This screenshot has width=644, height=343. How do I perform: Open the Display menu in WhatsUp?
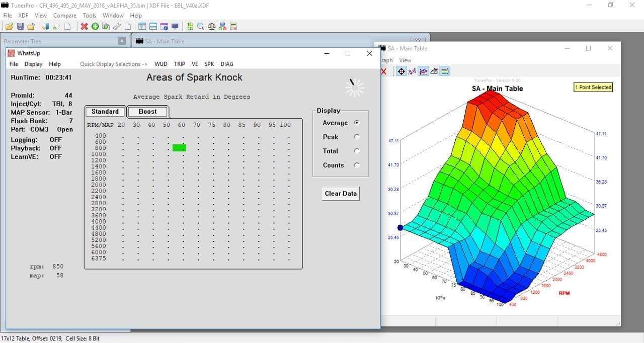point(33,64)
